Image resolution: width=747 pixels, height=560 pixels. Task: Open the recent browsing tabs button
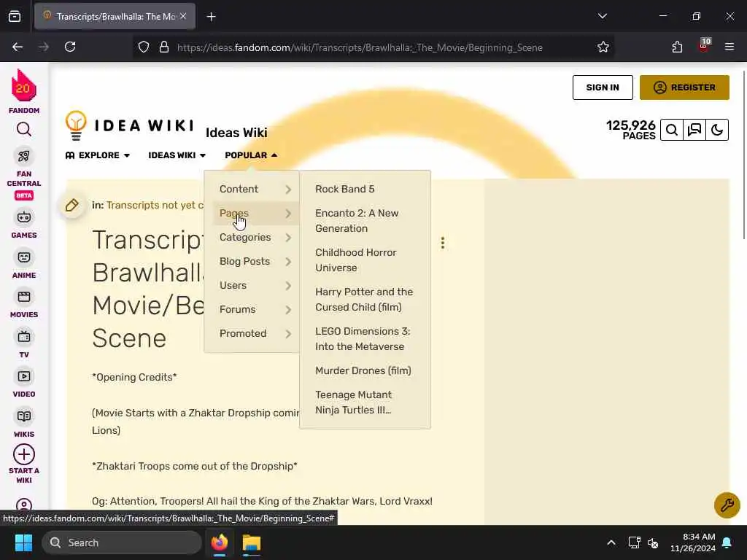tap(15, 17)
